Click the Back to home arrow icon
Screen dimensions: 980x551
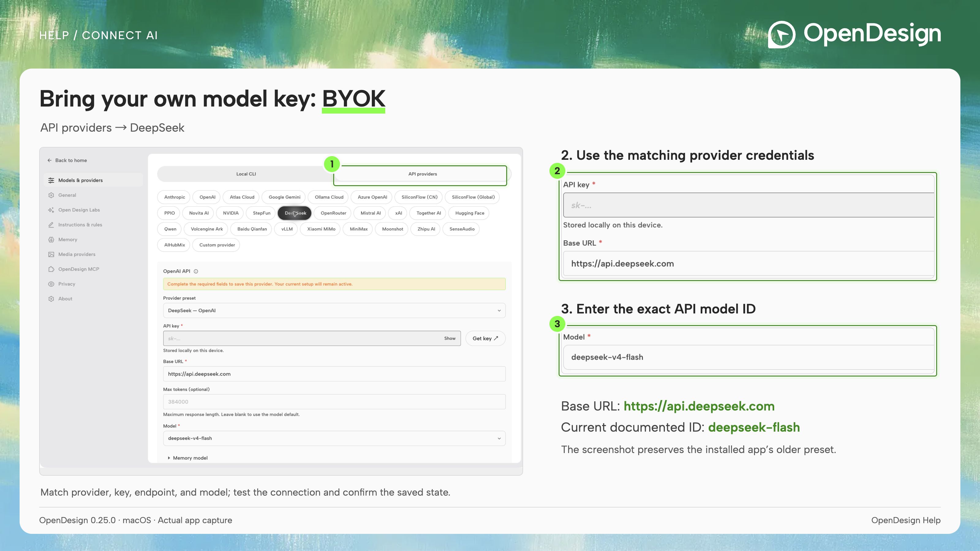coord(49,160)
